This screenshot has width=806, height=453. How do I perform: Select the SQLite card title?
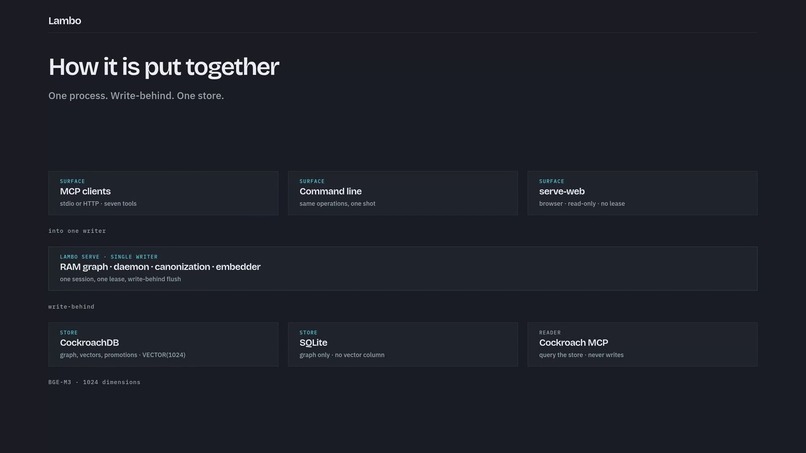313,342
